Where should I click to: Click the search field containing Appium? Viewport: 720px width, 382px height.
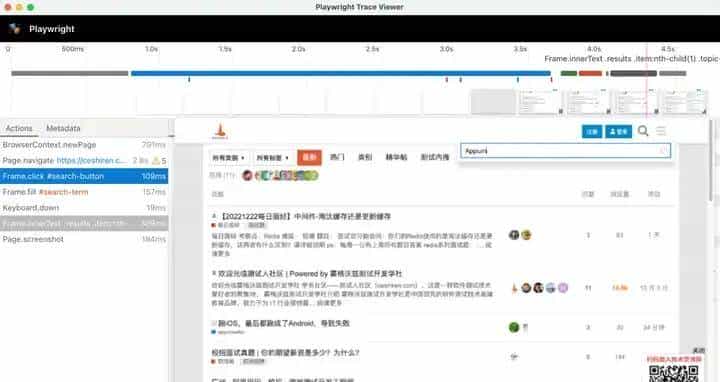click(x=565, y=151)
